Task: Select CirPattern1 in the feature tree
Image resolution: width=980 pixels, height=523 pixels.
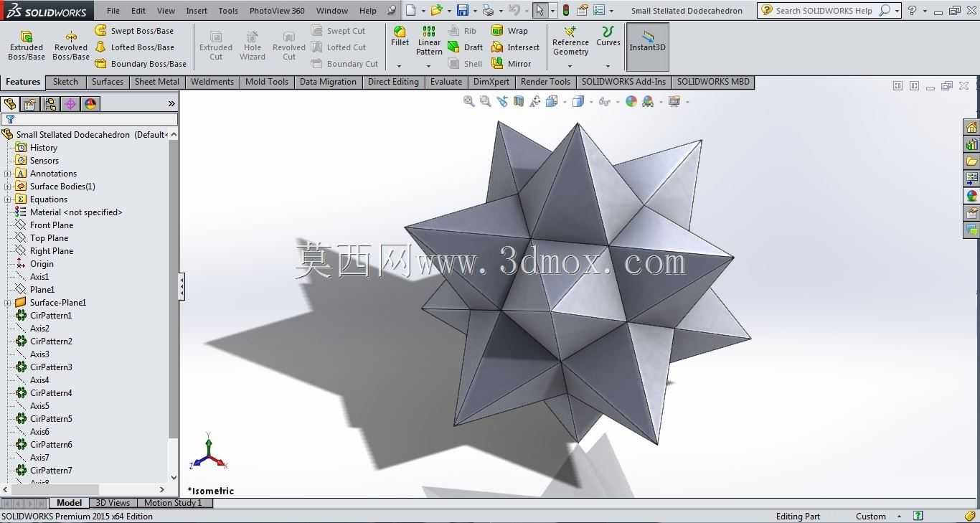Action: tap(51, 316)
